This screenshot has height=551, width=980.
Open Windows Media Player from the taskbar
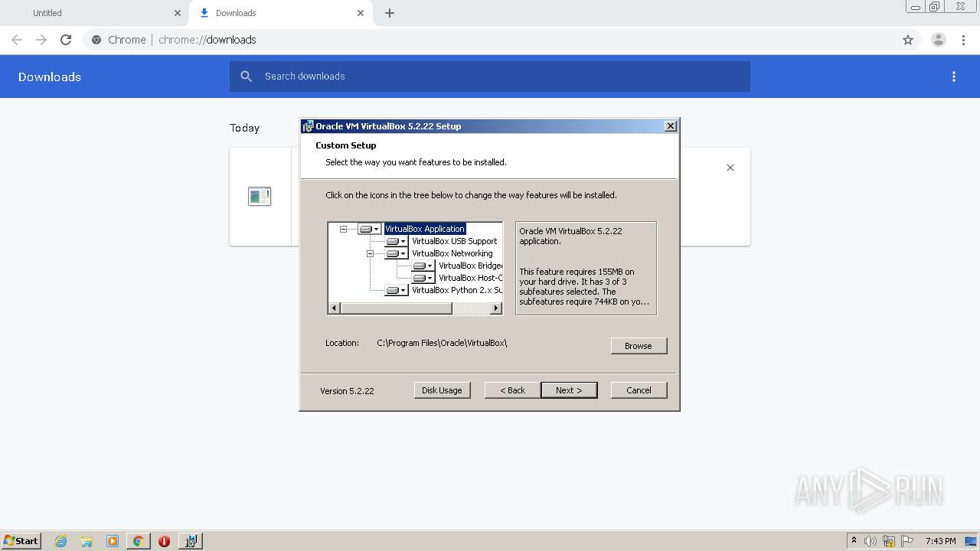point(113,541)
